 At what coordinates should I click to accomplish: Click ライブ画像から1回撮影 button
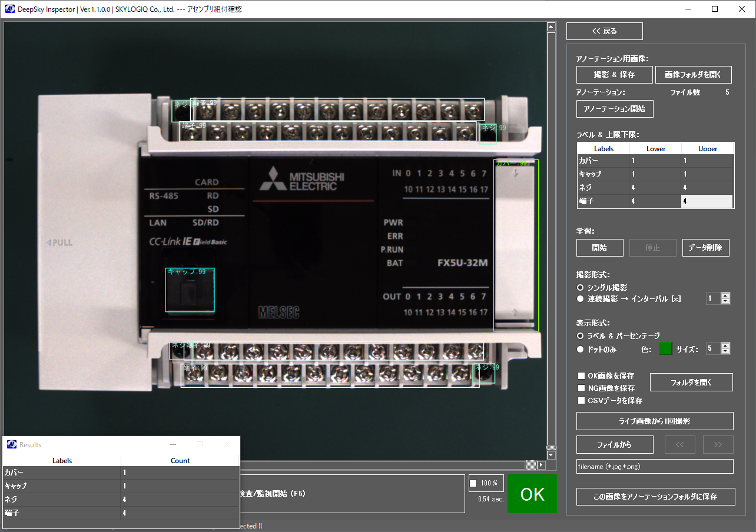655,421
